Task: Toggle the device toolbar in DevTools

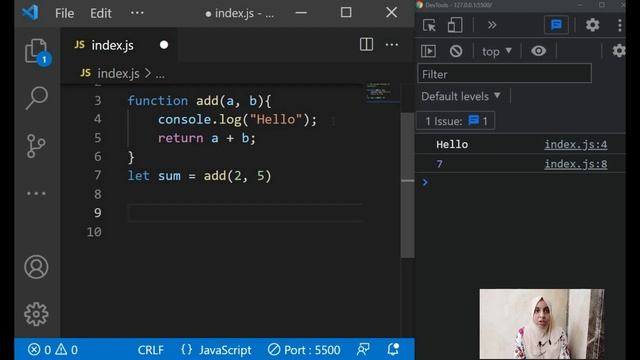Action: click(x=455, y=25)
